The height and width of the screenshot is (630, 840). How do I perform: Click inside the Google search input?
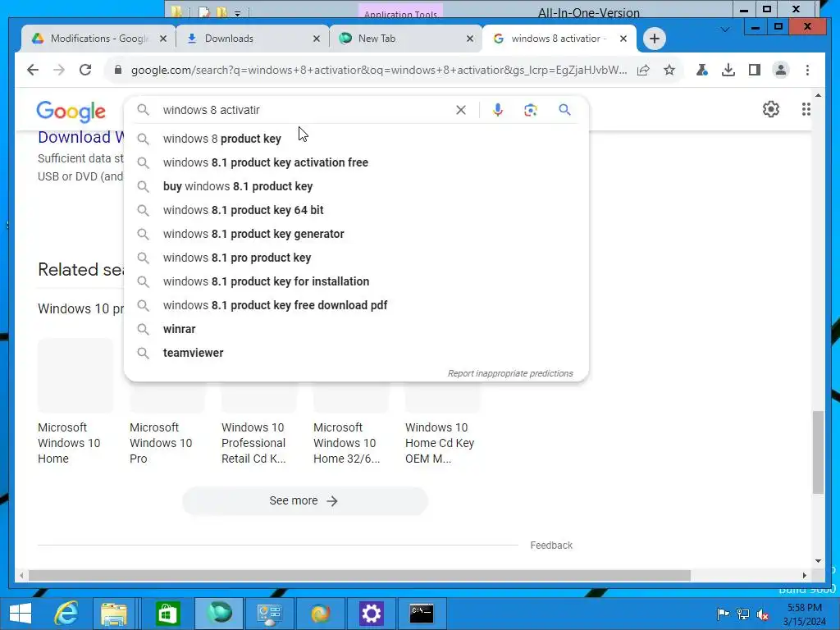305,110
